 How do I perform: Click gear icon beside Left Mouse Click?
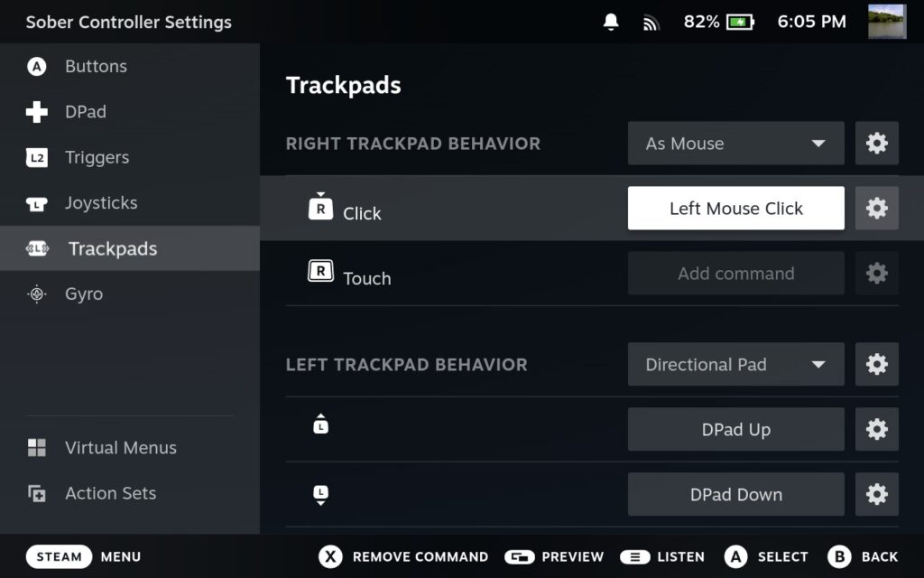click(876, 209)
